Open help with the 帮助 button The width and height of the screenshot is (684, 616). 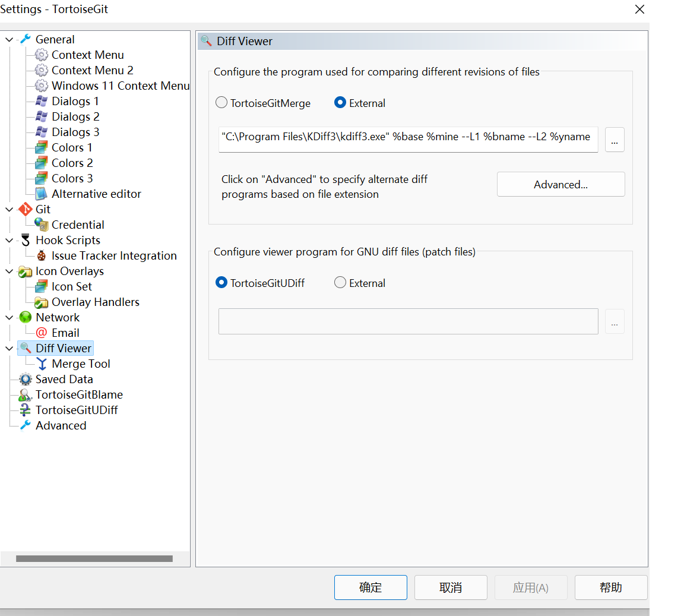coord(611,587)
